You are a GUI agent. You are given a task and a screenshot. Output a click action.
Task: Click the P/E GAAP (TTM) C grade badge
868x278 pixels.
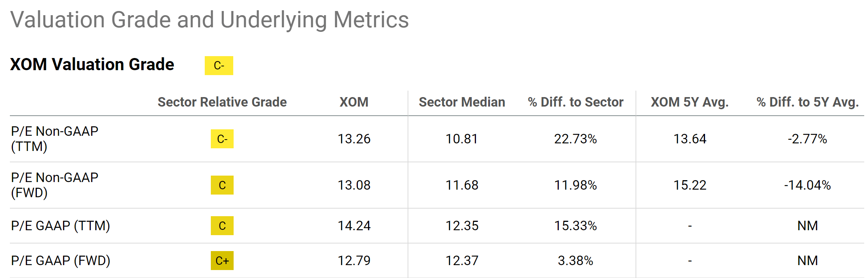pyautogui.click(x=222, y=226)
